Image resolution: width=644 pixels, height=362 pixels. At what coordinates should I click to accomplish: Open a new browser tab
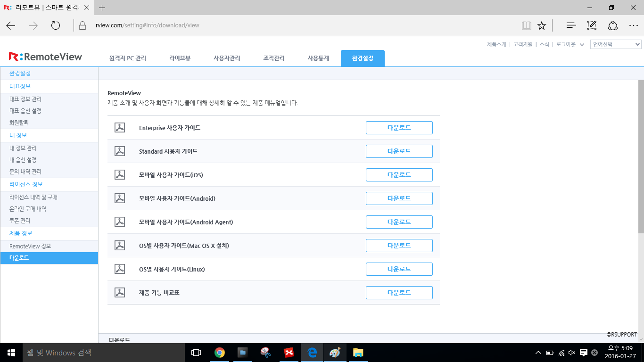coord(102,8)
